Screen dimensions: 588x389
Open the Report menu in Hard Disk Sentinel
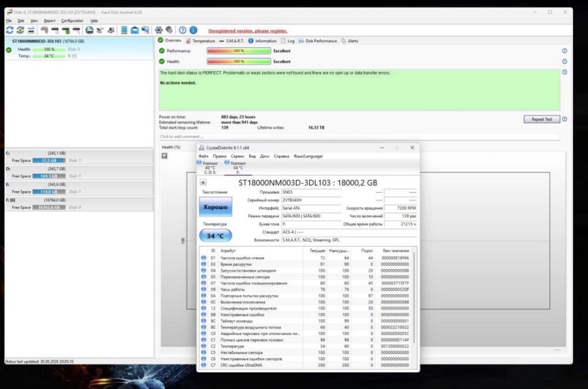49,21
